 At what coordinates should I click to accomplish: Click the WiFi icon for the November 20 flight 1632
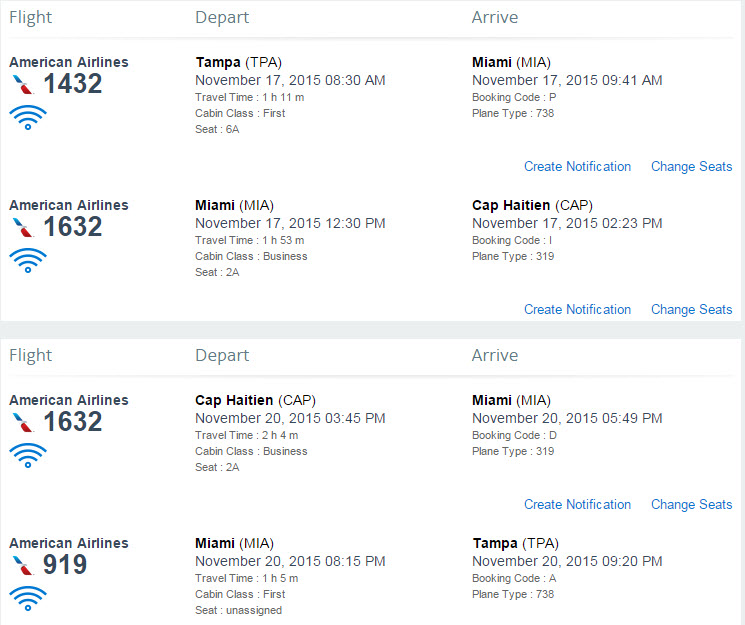(28, 455)
